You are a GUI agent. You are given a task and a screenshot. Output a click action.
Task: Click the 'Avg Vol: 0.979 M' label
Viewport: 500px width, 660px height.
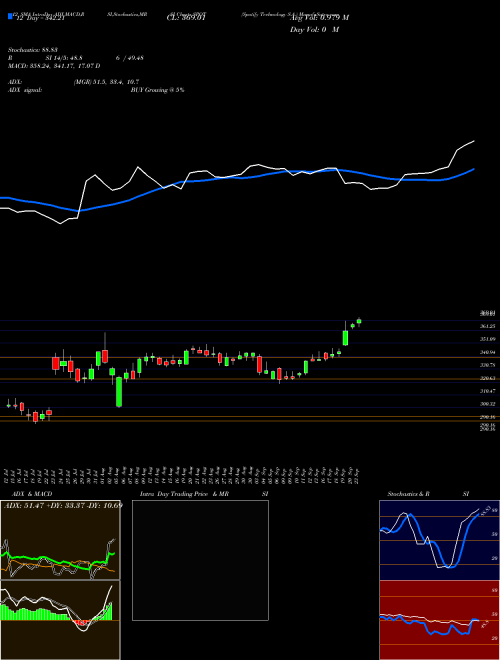point(319,18)
